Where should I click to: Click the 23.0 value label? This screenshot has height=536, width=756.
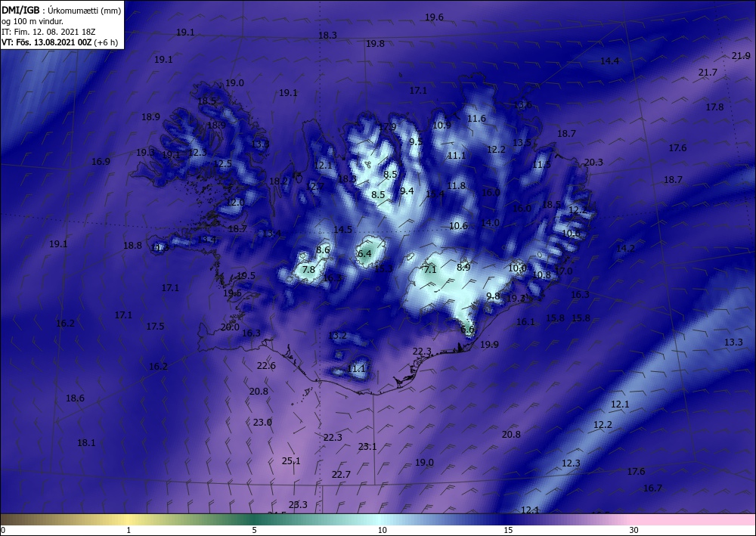(x=262, y=423)
